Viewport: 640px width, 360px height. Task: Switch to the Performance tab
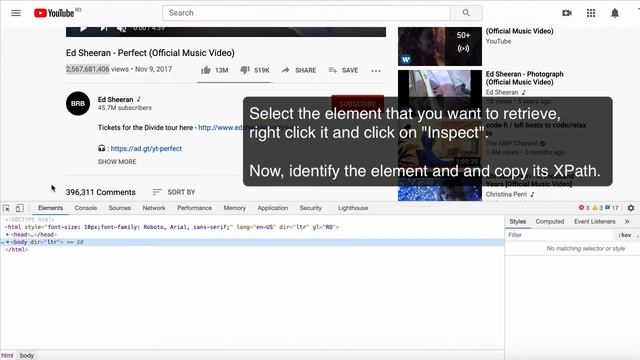pyautogui.click(x=194, y=208)
